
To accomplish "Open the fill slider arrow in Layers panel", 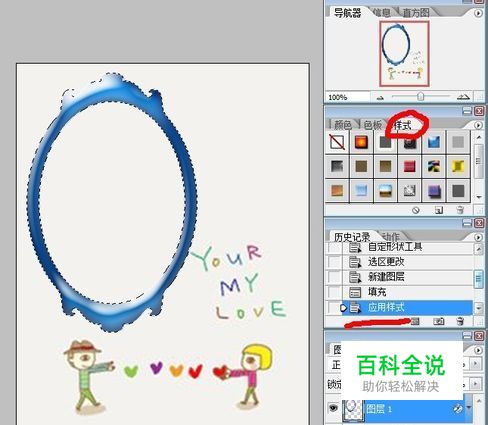I will (x=476, y=384).
